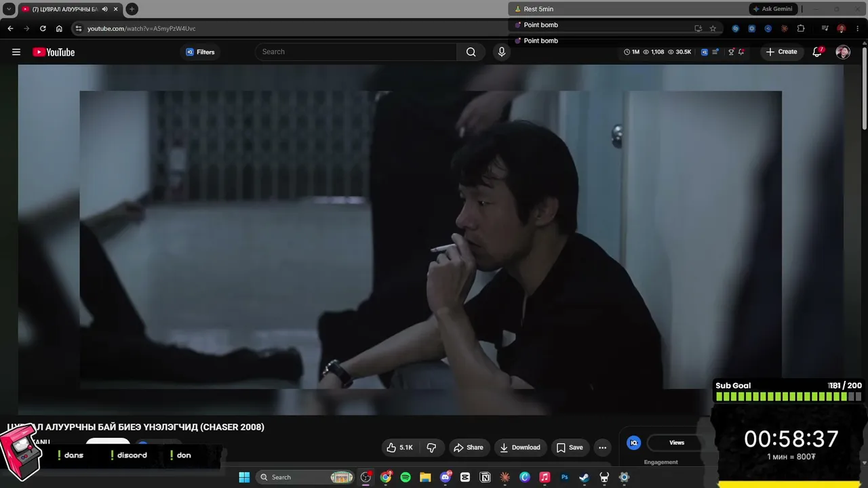Open the trophy icon in YouTube header

tap(731, 52)
